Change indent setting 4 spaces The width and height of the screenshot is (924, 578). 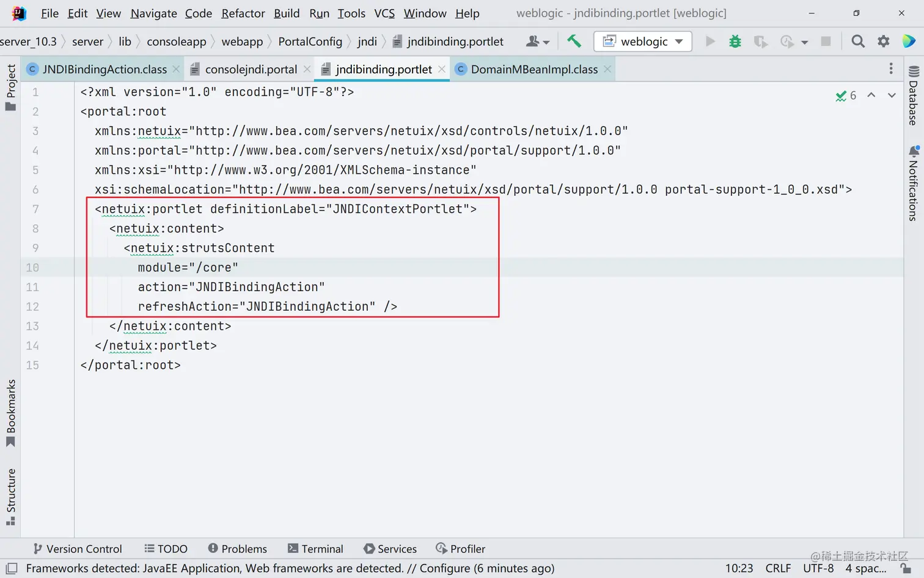coord(865,568)
